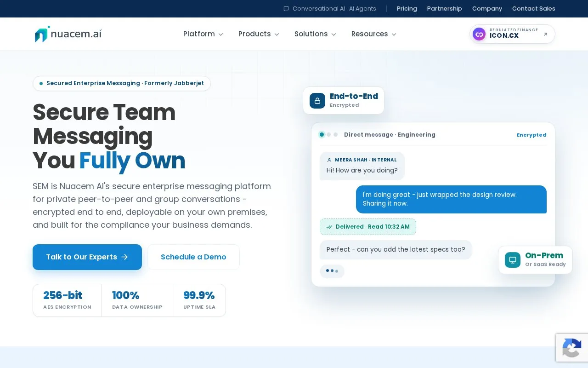The width and height of the screenshot is (588, 368).
Task: Open the Products navigation item
Action: tap(259, 34)
